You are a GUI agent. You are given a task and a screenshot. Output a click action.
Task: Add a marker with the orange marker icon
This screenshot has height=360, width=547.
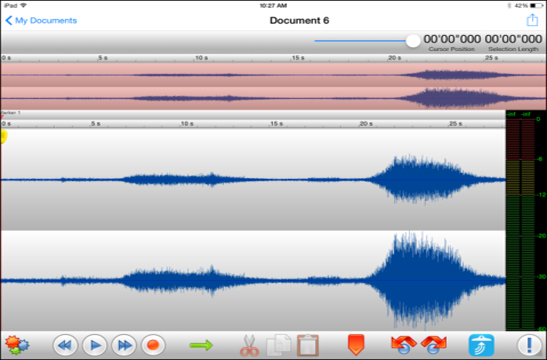pos(356,345)
